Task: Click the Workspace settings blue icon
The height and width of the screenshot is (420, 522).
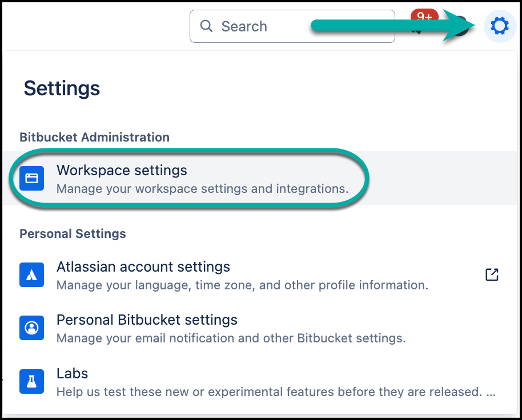Action: pyautogui.click(x=31, y=179)
